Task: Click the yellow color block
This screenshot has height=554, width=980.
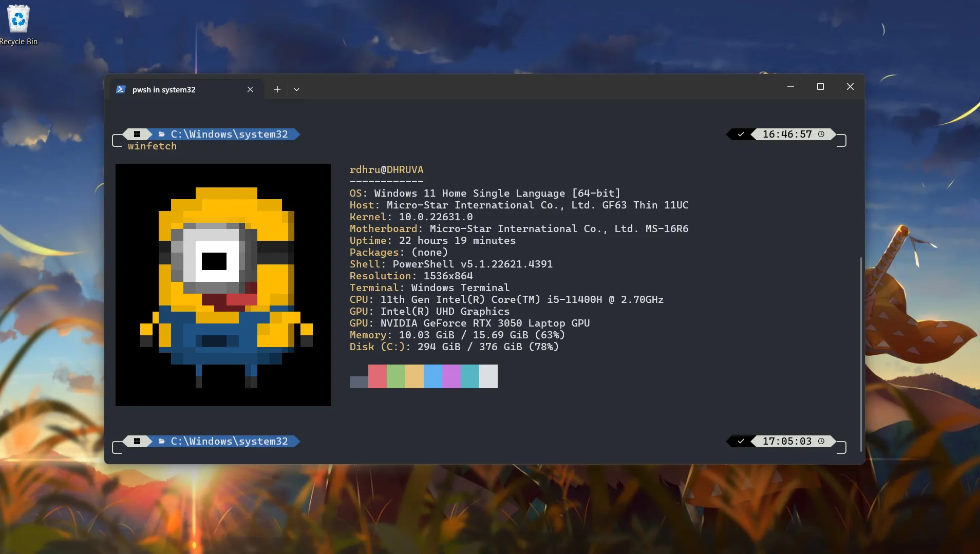Action: pos(414,376)
